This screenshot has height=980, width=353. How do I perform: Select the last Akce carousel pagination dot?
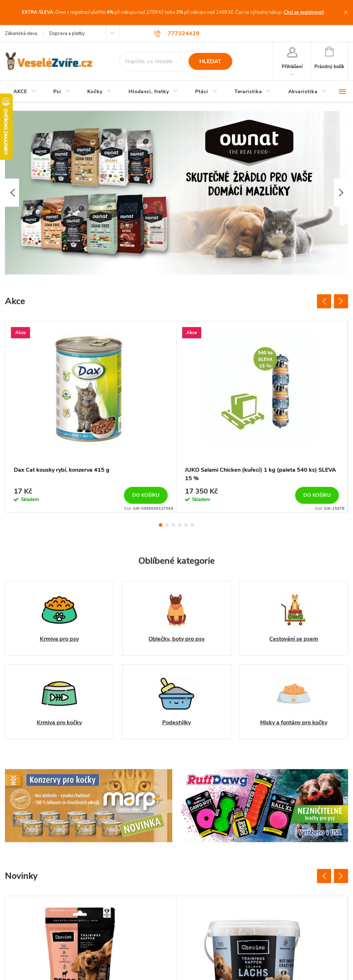(193, 525)
